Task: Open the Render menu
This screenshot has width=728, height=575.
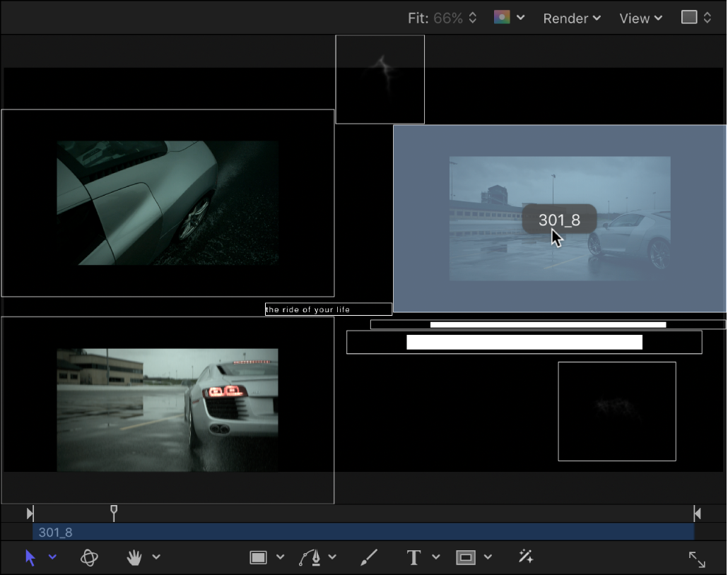Action: click(x=571, y=18)
